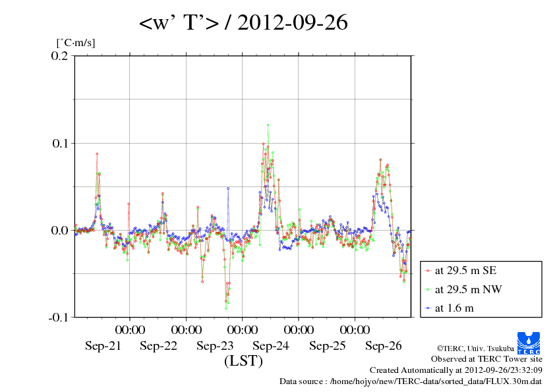Click the Sep-24 date label
555x392 pixels.
pos(271,345)
